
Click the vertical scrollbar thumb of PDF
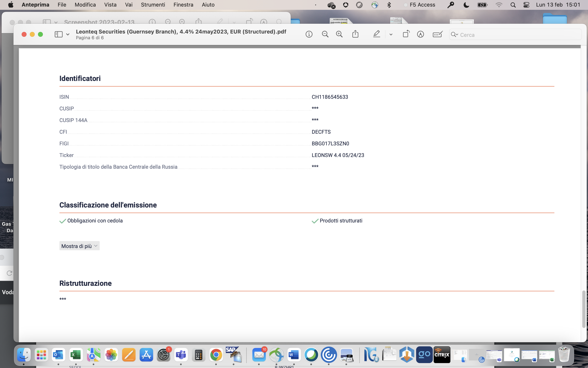coord(584,309)
